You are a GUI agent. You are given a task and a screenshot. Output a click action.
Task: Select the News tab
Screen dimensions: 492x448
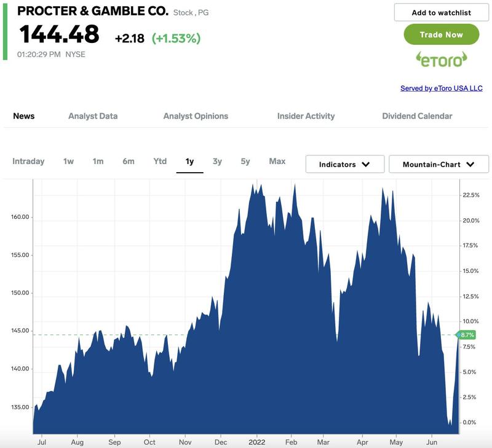(x=24, y=116)
